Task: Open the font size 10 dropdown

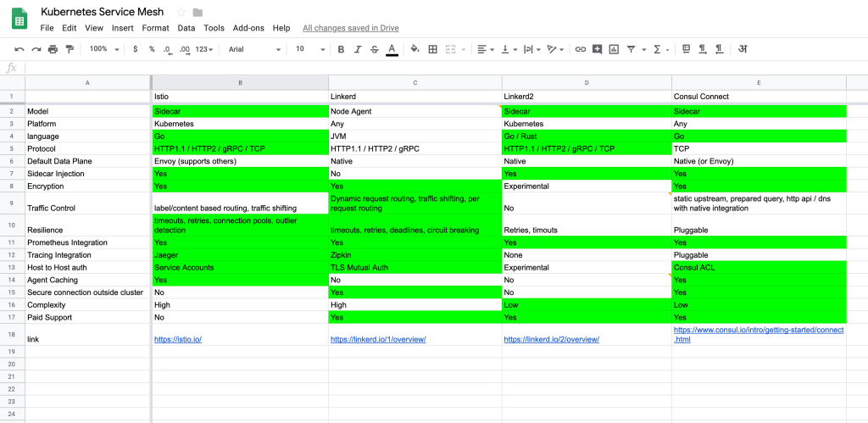Action: pyautogui.click(x=310, y=49)
